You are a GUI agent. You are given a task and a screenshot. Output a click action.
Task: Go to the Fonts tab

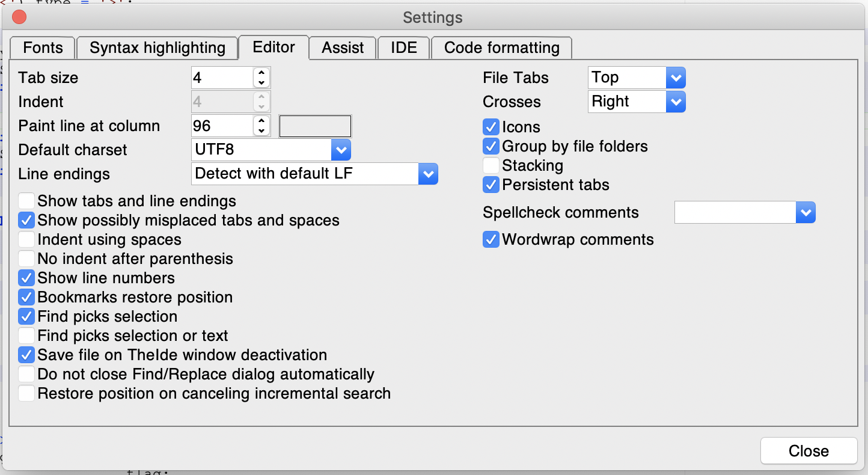click(x=43, y=48)
